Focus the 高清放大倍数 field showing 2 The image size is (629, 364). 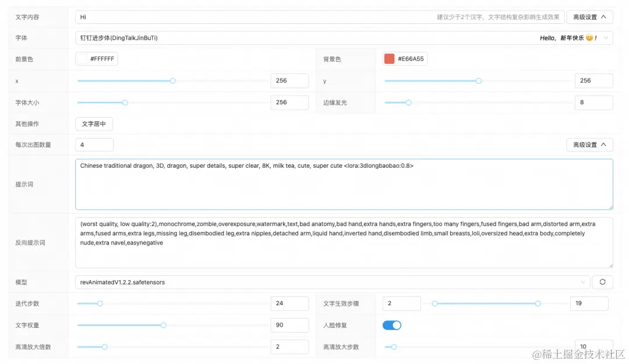[289, 347]
